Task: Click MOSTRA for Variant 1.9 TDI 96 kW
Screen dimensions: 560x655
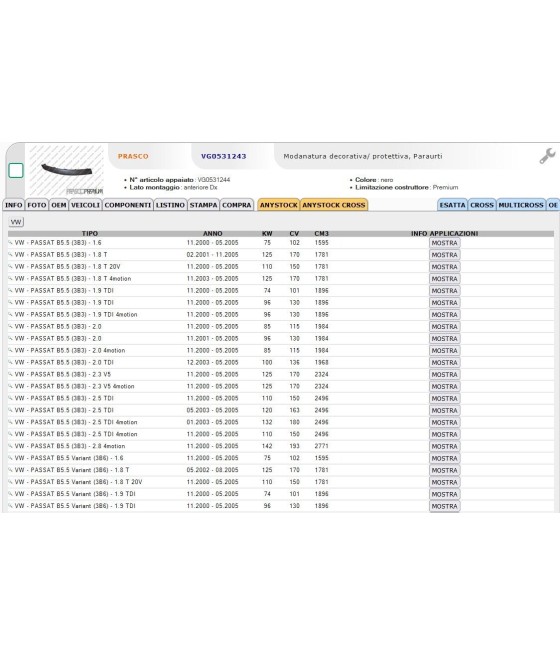Action: coord(444,506)
